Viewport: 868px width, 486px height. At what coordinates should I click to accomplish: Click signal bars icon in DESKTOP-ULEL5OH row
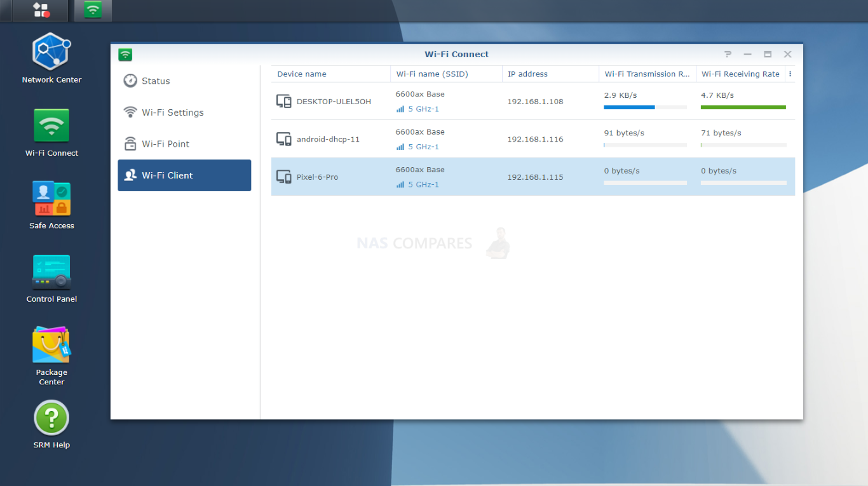point(400,109)
